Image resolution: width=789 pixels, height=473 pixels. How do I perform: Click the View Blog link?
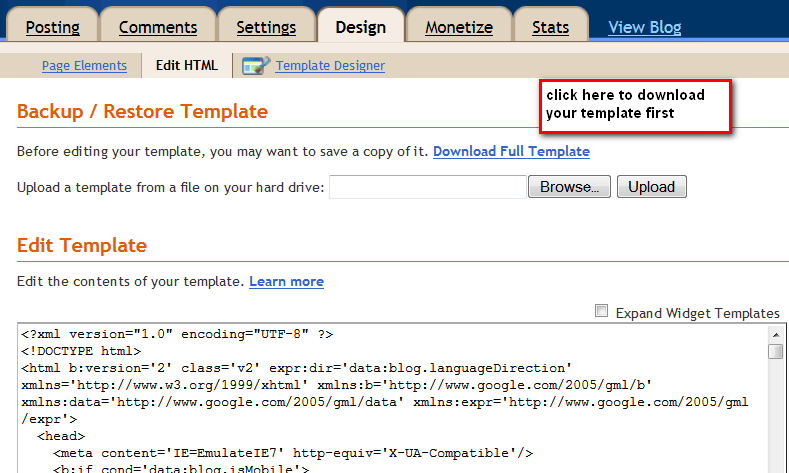click(x=645, y=27)
